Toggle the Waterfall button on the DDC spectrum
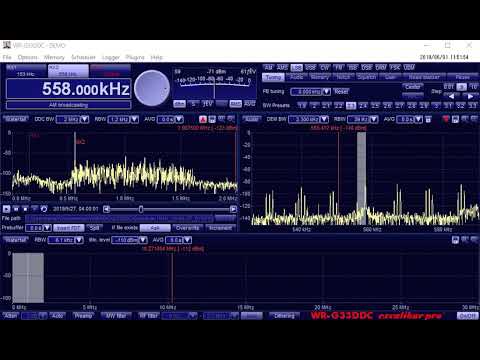This screenshot has height=360, width=480. (x=16, y=119)
